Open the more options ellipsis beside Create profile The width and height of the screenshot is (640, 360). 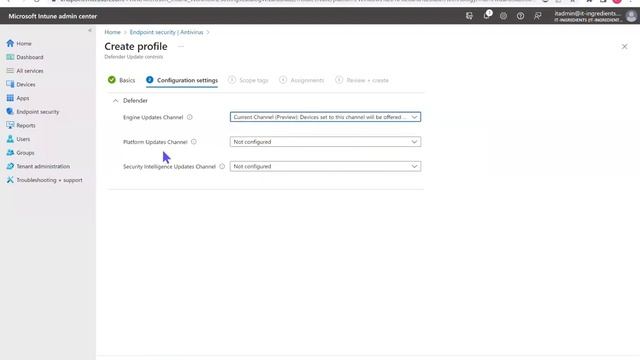180,47
